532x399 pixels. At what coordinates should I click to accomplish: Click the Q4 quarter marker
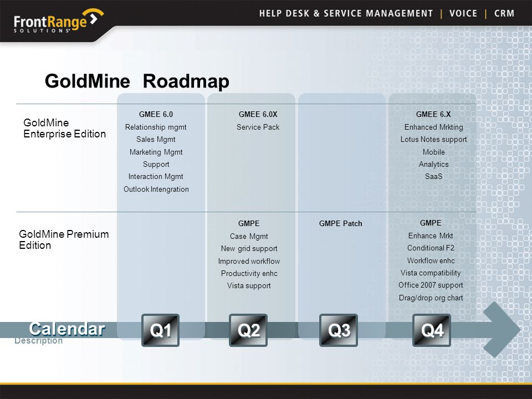(432, 330)
